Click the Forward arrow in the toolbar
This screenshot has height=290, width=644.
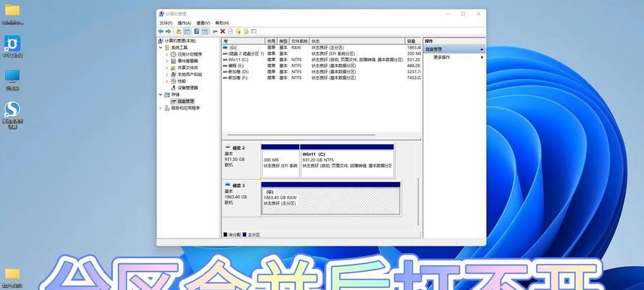(168, 31)
